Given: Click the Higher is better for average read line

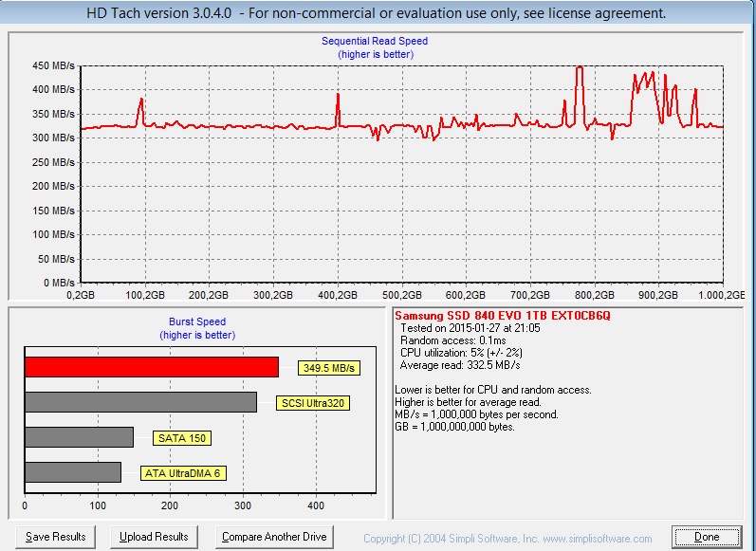Looking at the screenshot, I should (469, 402).
